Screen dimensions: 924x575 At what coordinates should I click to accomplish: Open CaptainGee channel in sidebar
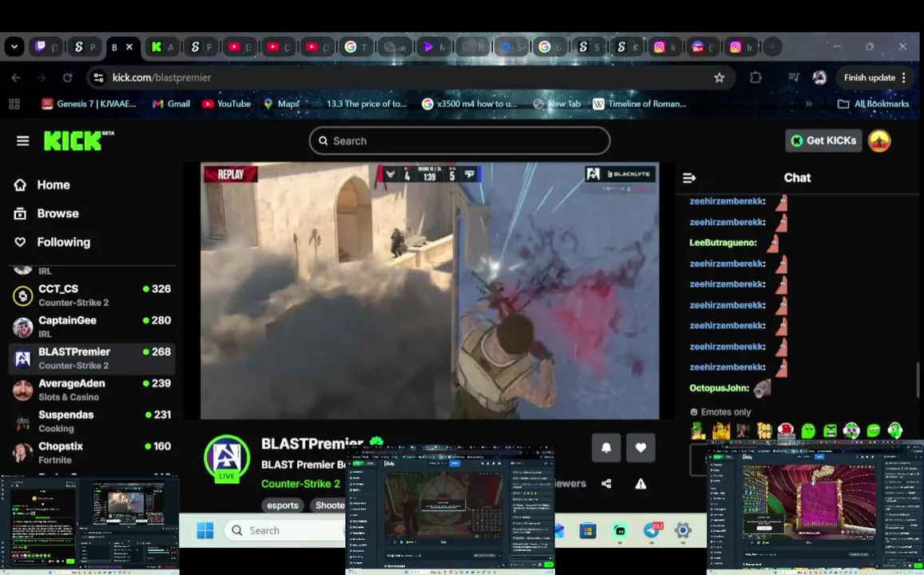92,327
